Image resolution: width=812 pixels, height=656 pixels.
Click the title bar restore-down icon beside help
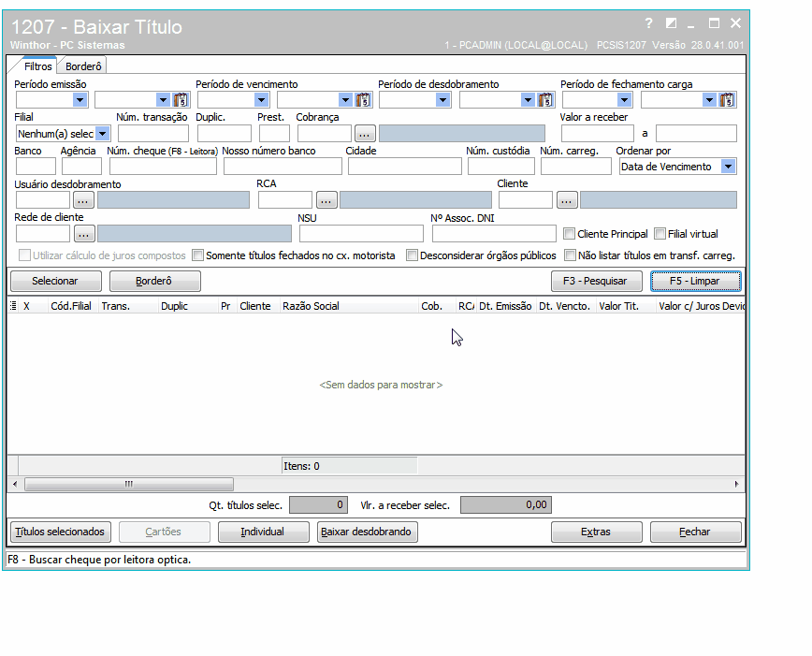(671, 23)
